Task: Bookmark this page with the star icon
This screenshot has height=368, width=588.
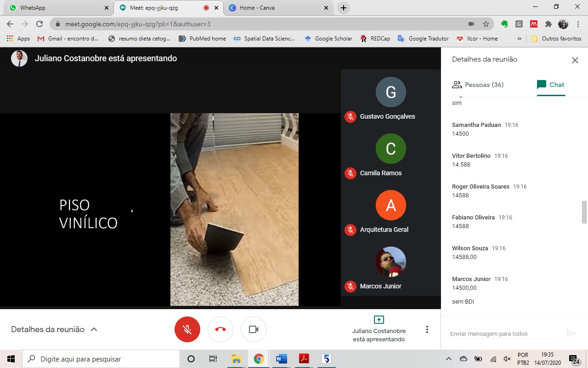Action: [x=486, y=24]
